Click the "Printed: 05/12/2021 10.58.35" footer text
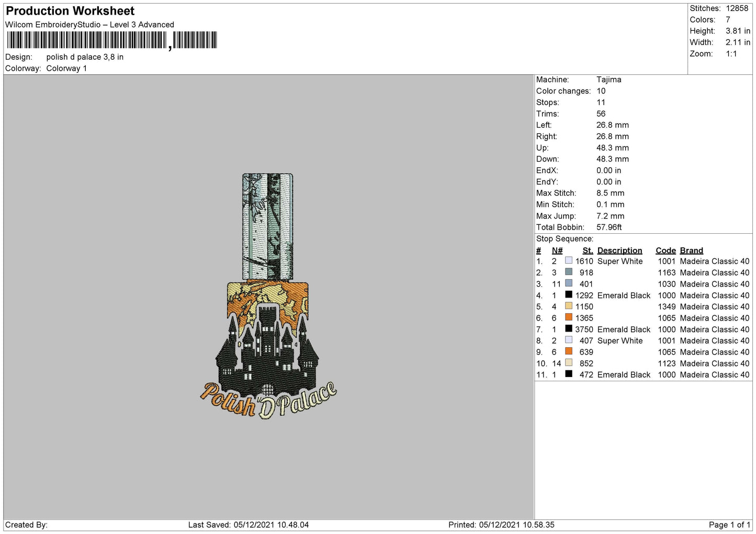Viewport: 756px width, 534px height. [x=501, y=525]
